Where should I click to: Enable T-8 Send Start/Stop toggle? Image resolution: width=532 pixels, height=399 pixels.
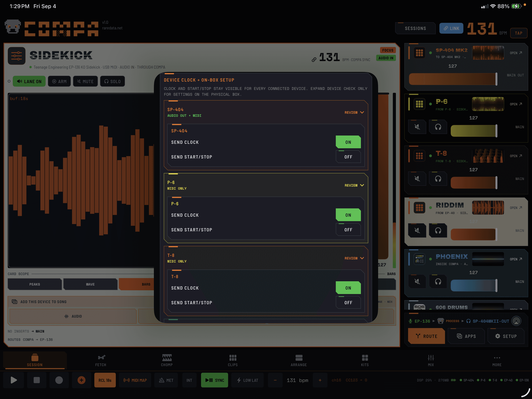(348, 303)
